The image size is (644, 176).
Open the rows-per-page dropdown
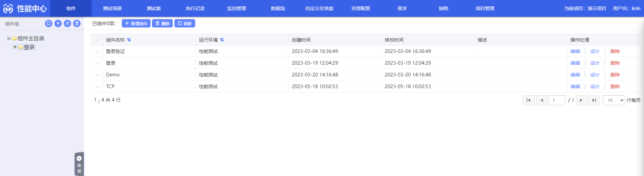point(613,100)
